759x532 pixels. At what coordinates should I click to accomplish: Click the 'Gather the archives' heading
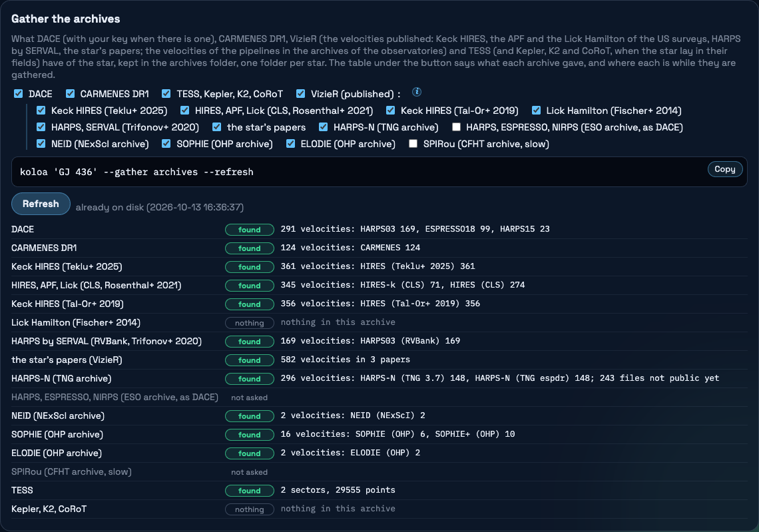tap(66, 19)
